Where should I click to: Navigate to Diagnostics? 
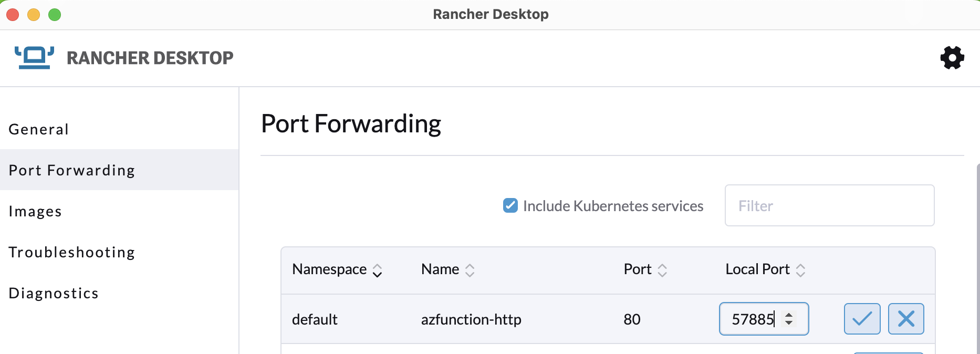[54, 293]
